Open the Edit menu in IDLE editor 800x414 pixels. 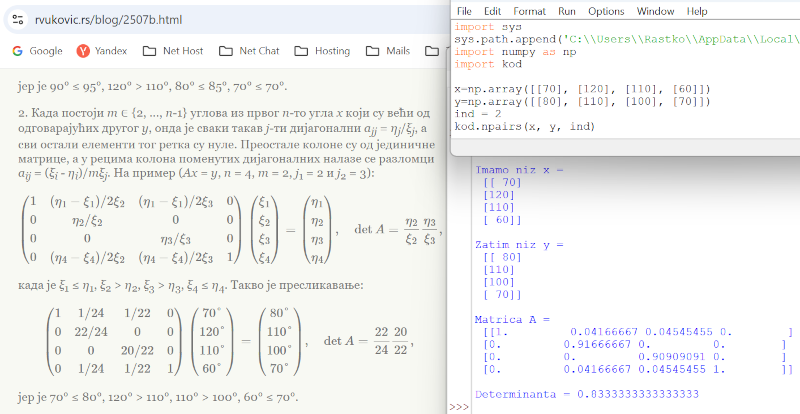(492, 11)
